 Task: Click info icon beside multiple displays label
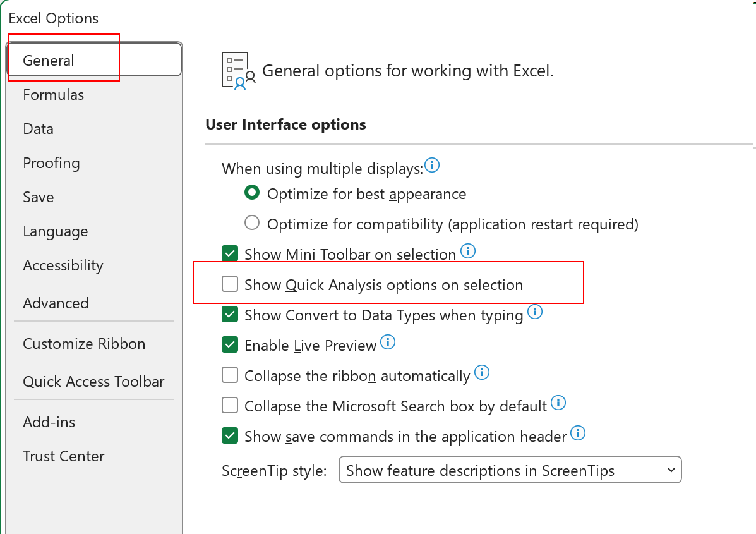[x=432, y=166]
